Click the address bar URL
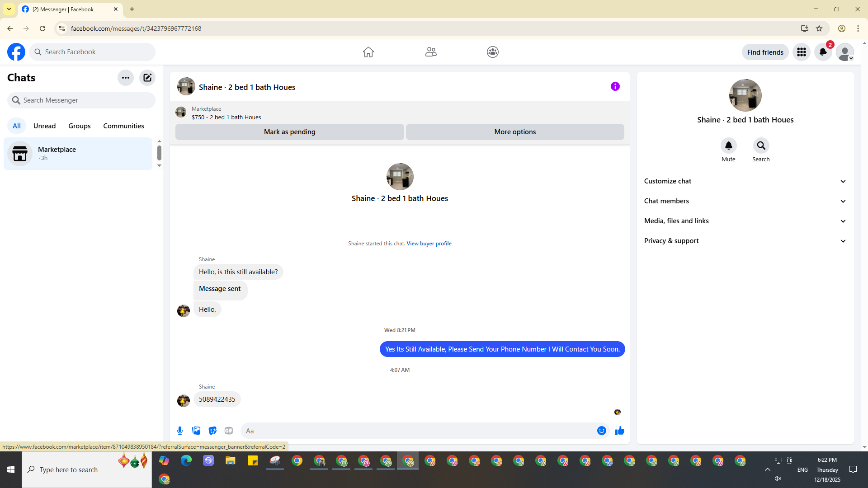Image resolution: width=868 pixels, height=488 pixels. point(136,28)
